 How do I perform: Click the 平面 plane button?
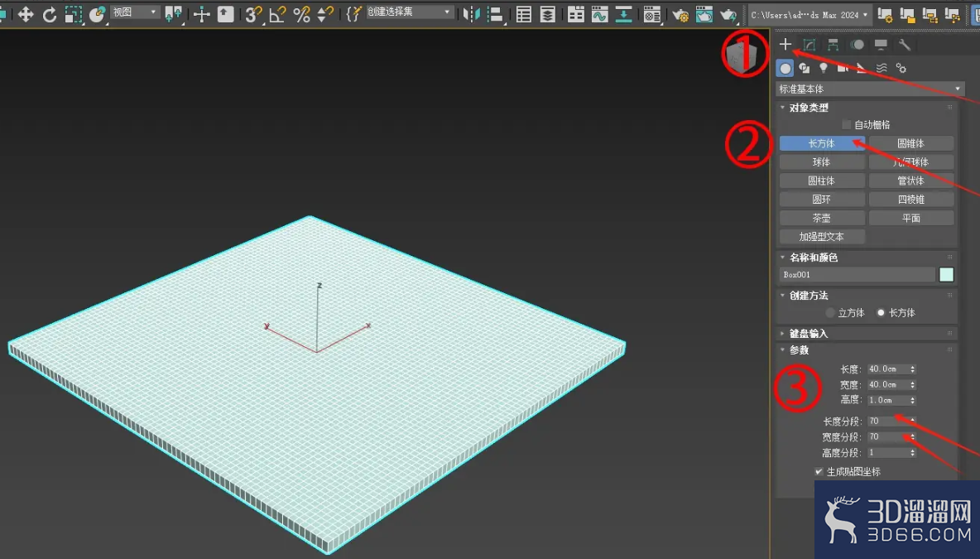point(911,219)
